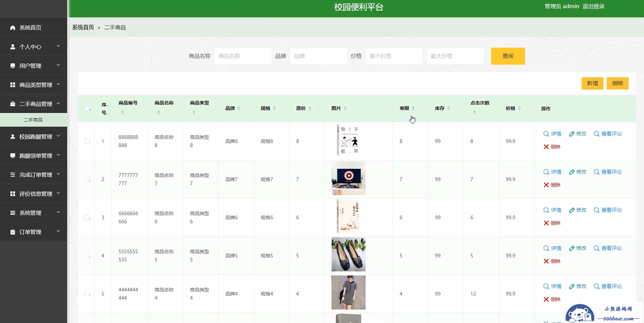The height and width of the screenshot is (323, 644).
Task: Click the 新增 button
Action: tap(592, 83)
